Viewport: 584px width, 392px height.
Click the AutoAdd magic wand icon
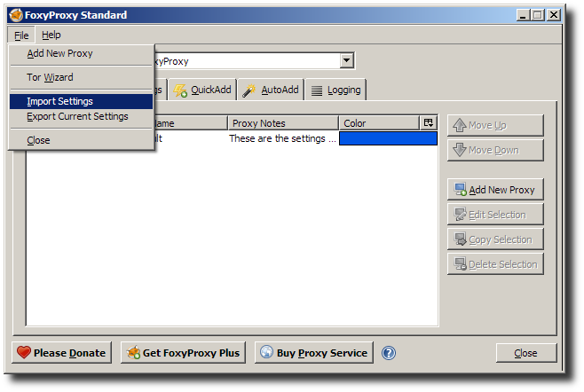tap(249, 90)
